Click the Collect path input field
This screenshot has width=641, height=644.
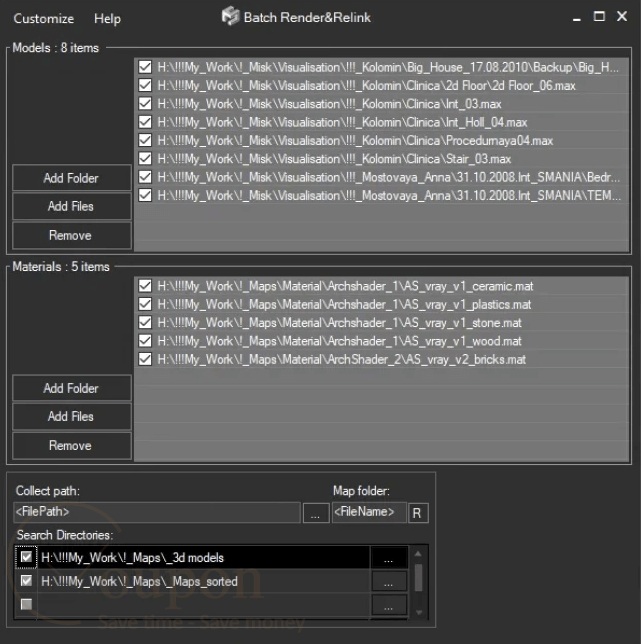point(157,512)
